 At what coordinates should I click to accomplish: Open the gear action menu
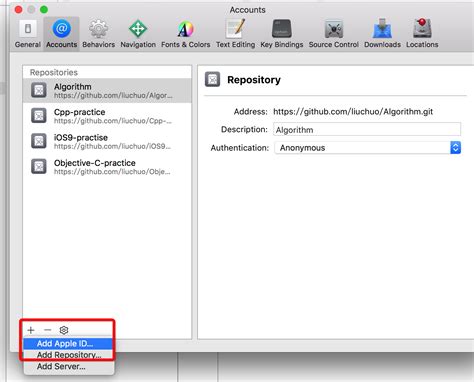pos(64,330)
